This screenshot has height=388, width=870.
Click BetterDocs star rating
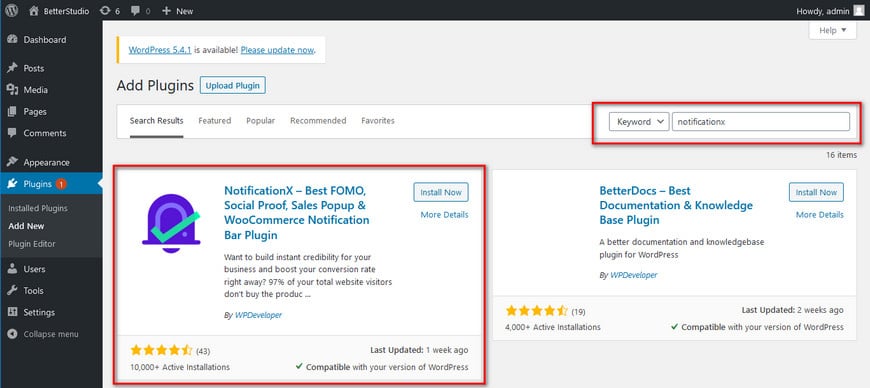point(537,311)
